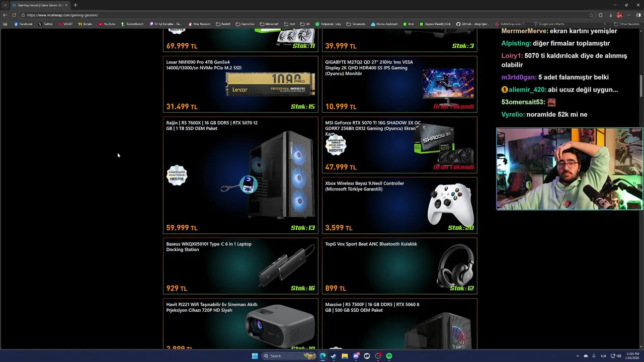Go back using the browser back arrow
The width and height of the screenshot is (644, 362).
(5, 15)
